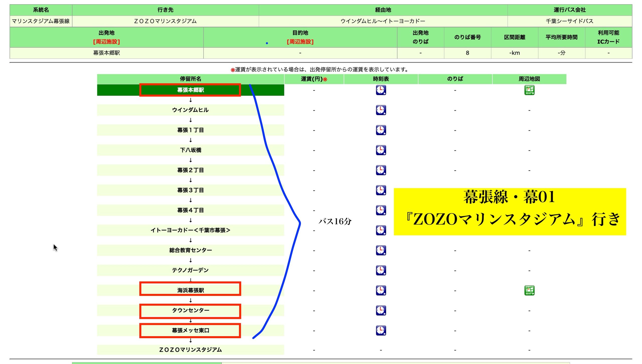Click platform number 8 cell

467,53
